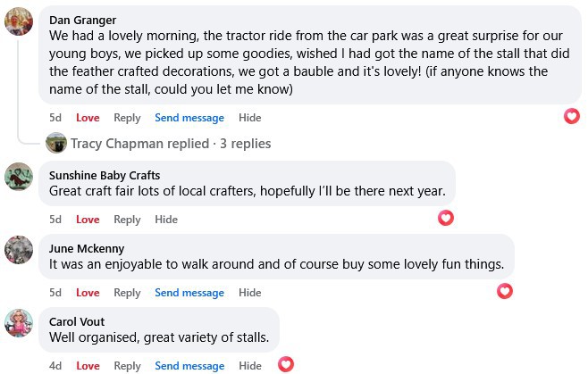View heart reaction on Sunshine Baby Crafts comment
The width and height of the screenshot is (588, 374).
[446, 218]
